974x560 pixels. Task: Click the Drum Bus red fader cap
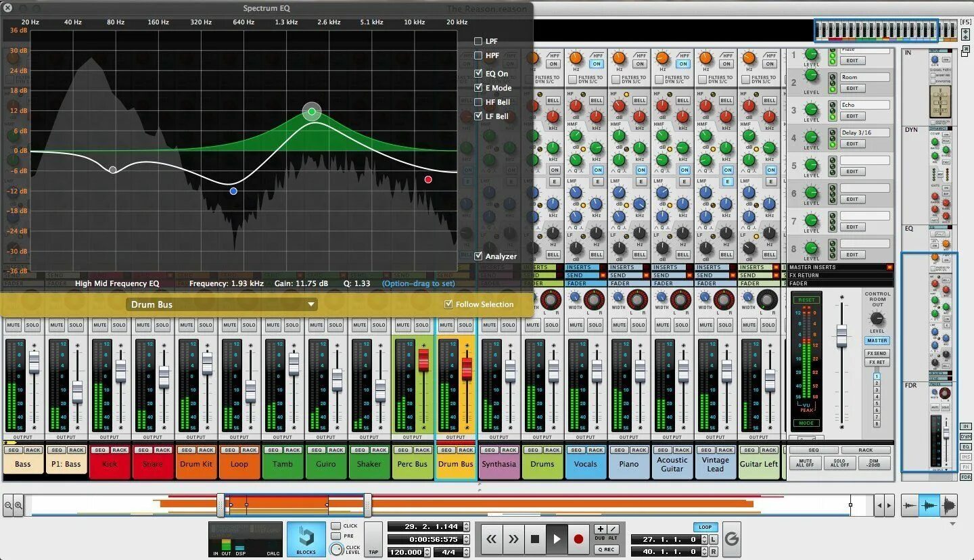tap(467, 369)
